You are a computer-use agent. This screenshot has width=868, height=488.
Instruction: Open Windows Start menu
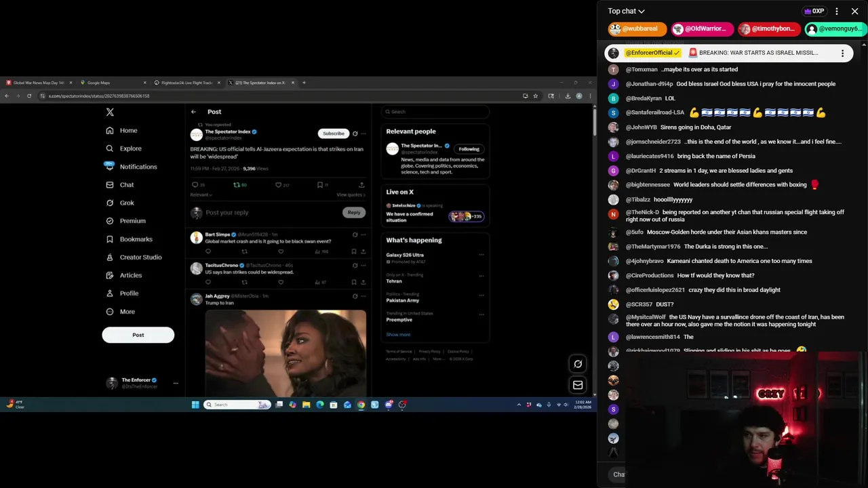pos(195,405)
